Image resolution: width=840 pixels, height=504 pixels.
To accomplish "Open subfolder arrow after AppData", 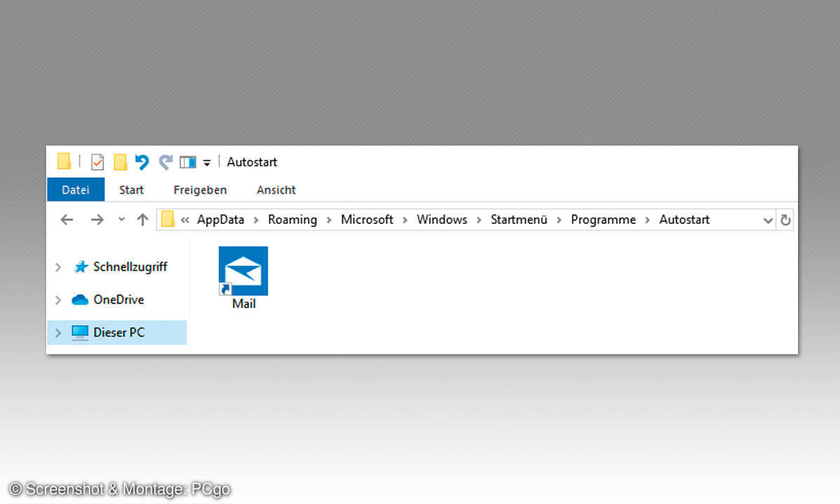I will [x=256, y=220].
